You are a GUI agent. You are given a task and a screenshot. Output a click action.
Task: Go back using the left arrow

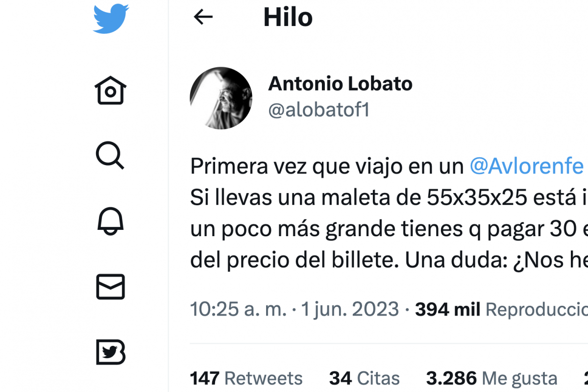coord(203,17)
